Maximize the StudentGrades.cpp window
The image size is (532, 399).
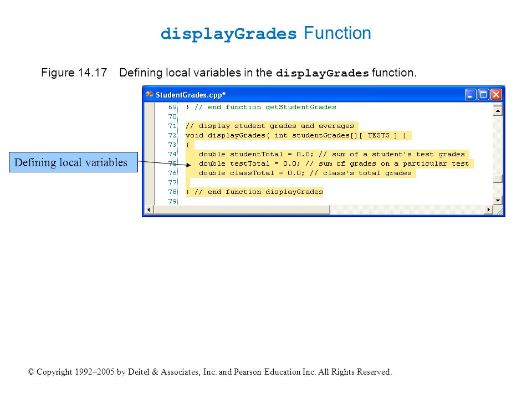pyautogui.click(x=483, y=95)
